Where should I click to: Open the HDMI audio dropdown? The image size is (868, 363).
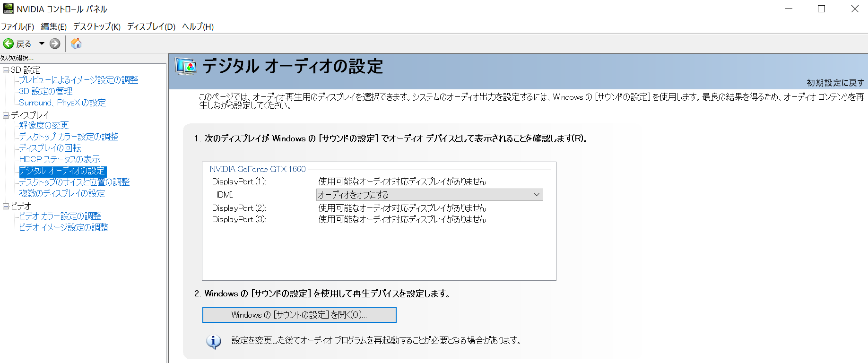pos(429,195)
